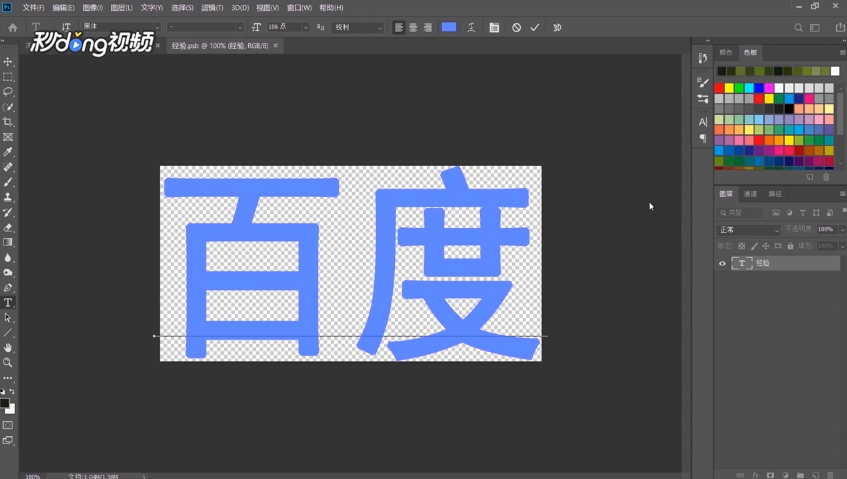This screenshot has width=847, height=479.
Task: Switch to the 通道 tab
Action: point(750,194)
